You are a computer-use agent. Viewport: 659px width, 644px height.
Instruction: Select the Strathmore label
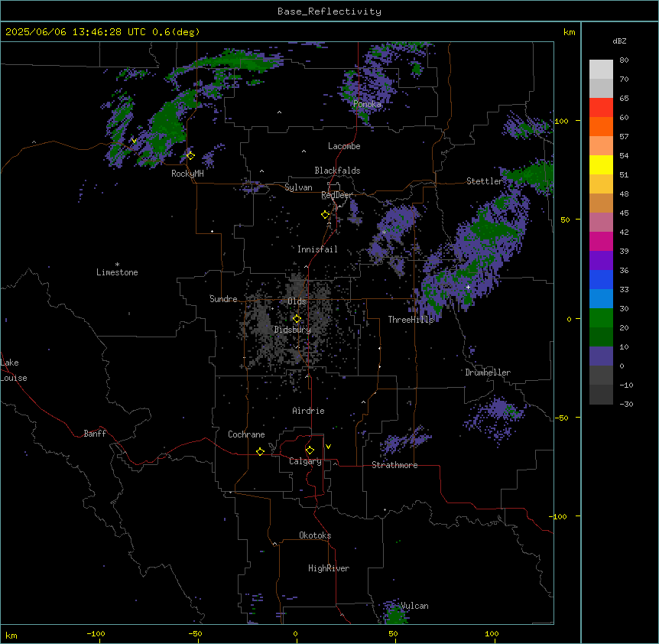click(394, 465)
